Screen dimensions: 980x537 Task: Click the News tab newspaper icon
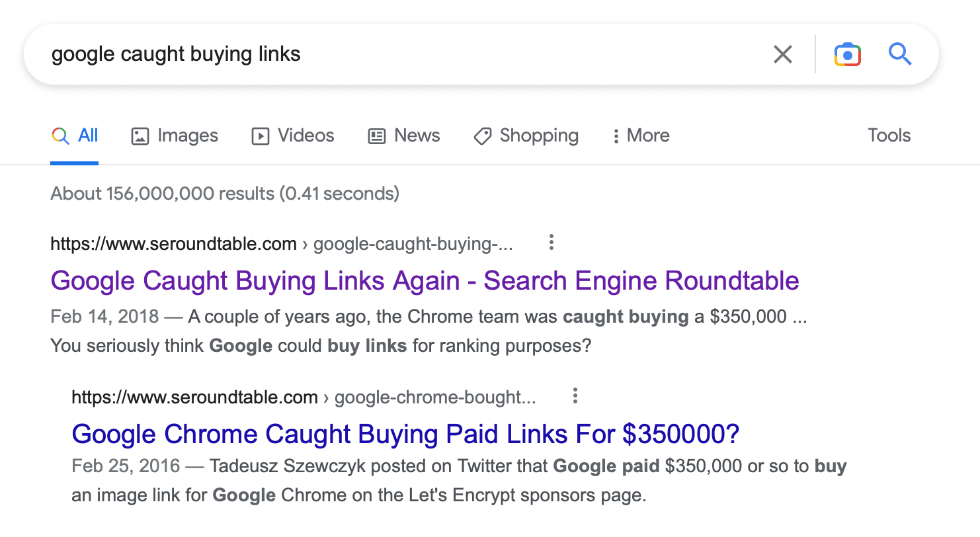[x=377, y=136]
